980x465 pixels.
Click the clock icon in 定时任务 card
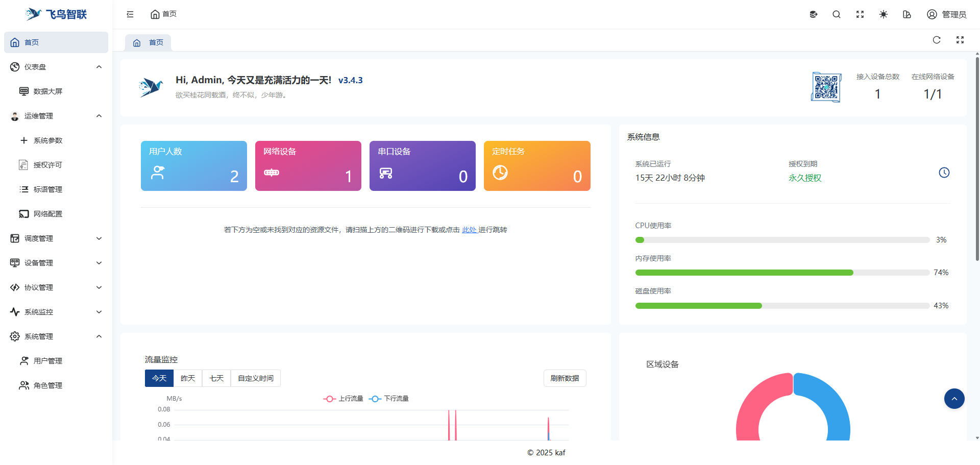tap(500, 173)
